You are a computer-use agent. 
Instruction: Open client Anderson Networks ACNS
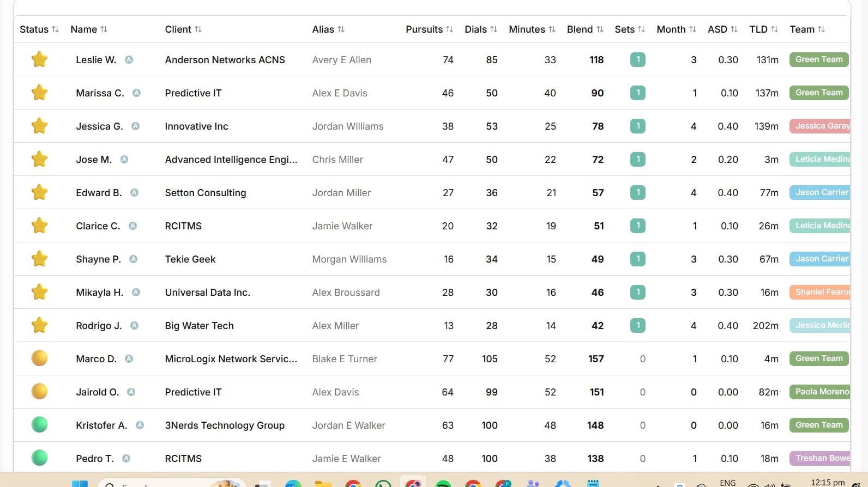(225, 60)
